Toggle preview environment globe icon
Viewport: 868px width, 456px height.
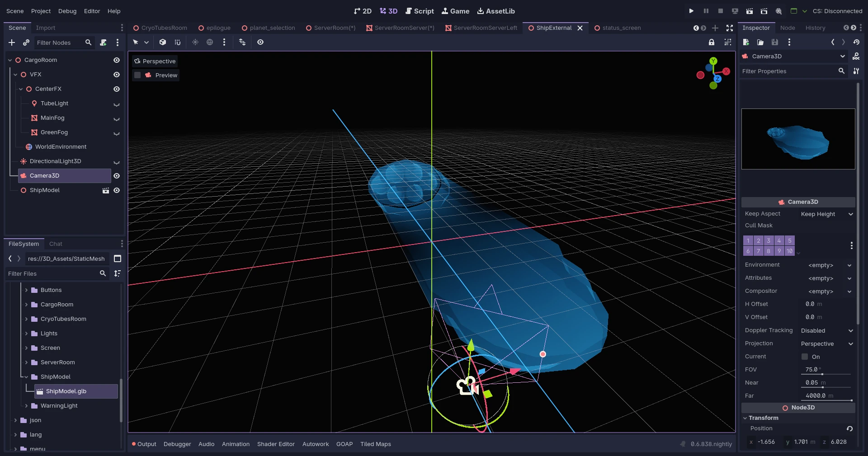(210, 42)
